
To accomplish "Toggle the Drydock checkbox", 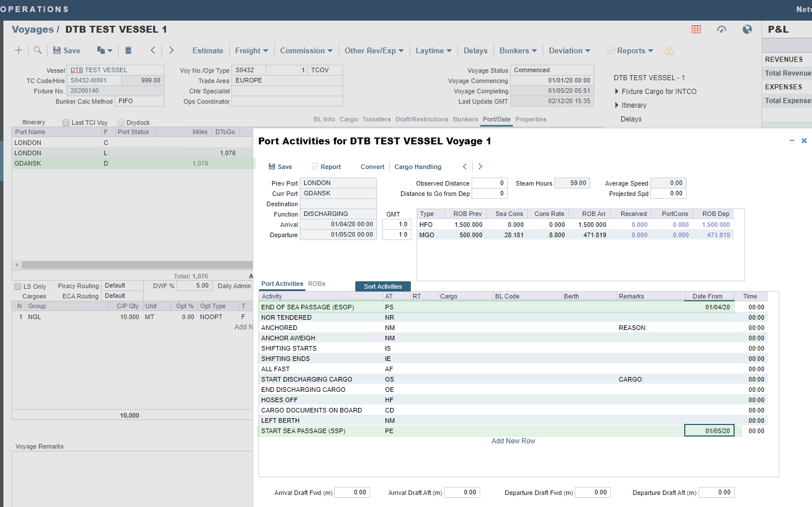I will tap(121, 123).
